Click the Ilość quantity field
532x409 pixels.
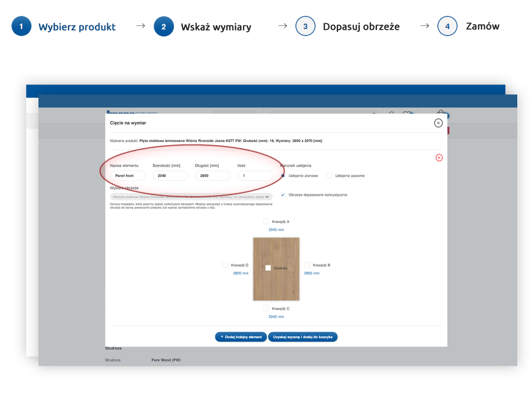255,175
